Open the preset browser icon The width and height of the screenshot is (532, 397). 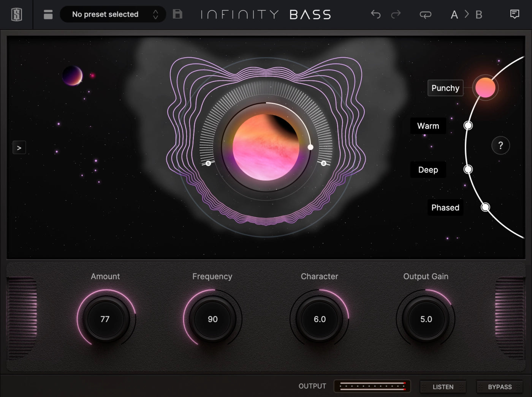48,14
